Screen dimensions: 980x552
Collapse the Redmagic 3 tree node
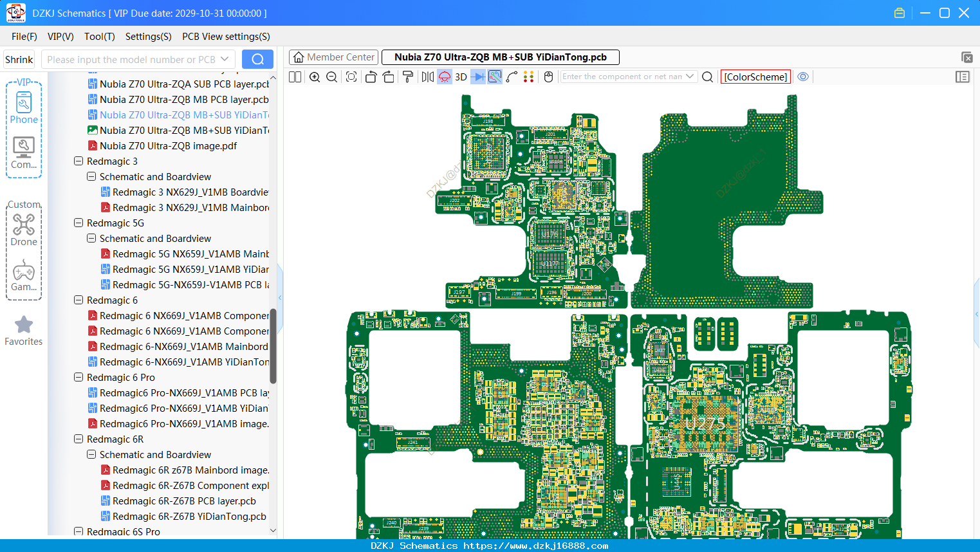point(79,161)
